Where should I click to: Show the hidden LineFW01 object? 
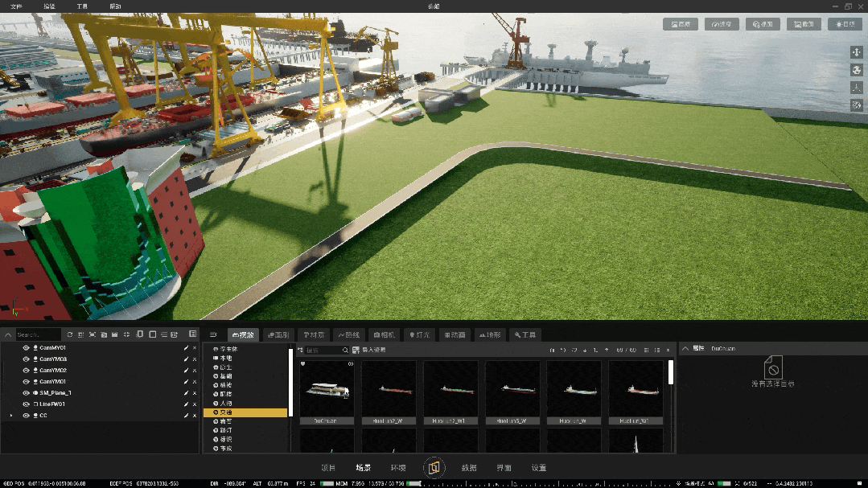point(26,404)
